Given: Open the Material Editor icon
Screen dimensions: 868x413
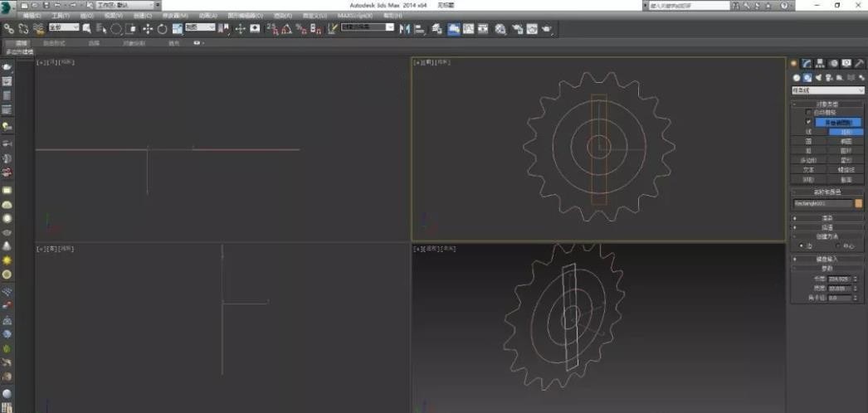Looking at the screenshot, I should tap(500, 29).
